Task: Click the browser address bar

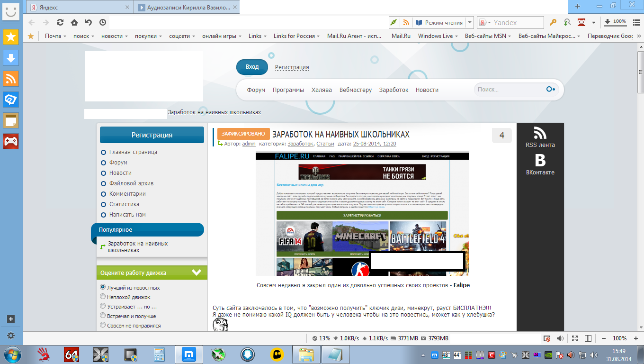Action: [249, 22]
